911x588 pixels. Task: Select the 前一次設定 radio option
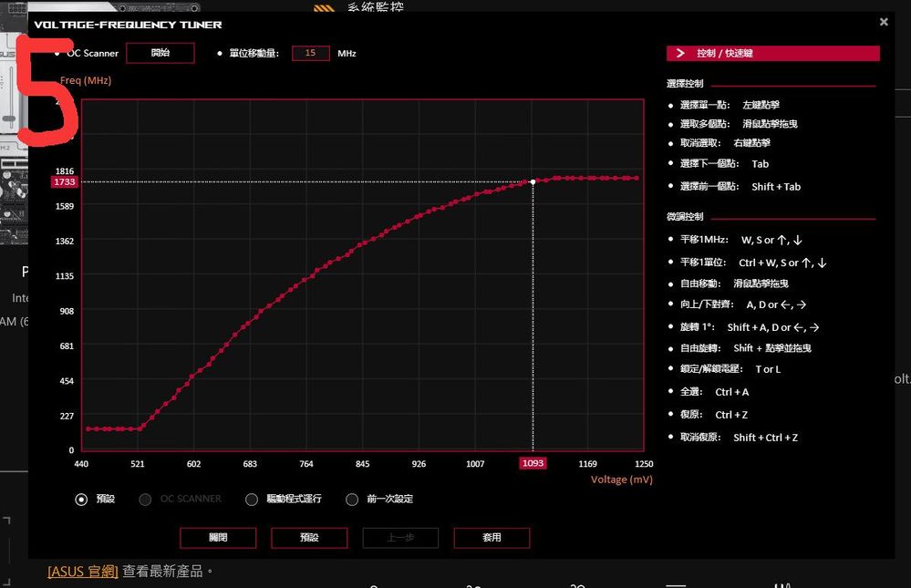pos(352,499)
